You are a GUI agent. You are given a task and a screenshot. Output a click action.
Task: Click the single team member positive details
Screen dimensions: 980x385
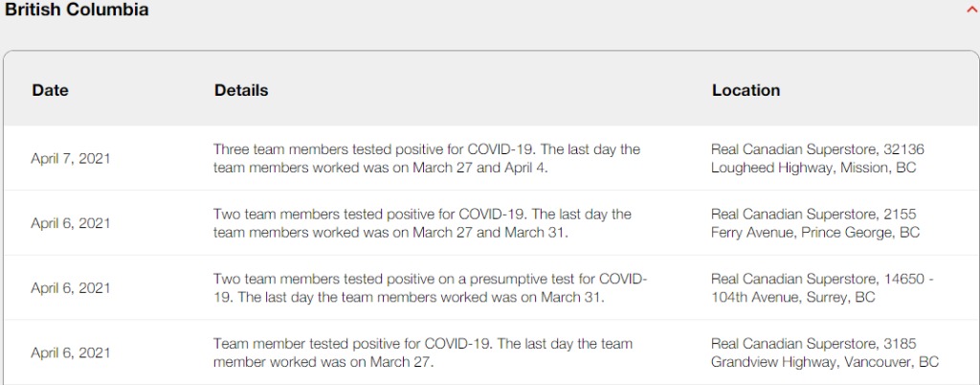pos(423,353)
